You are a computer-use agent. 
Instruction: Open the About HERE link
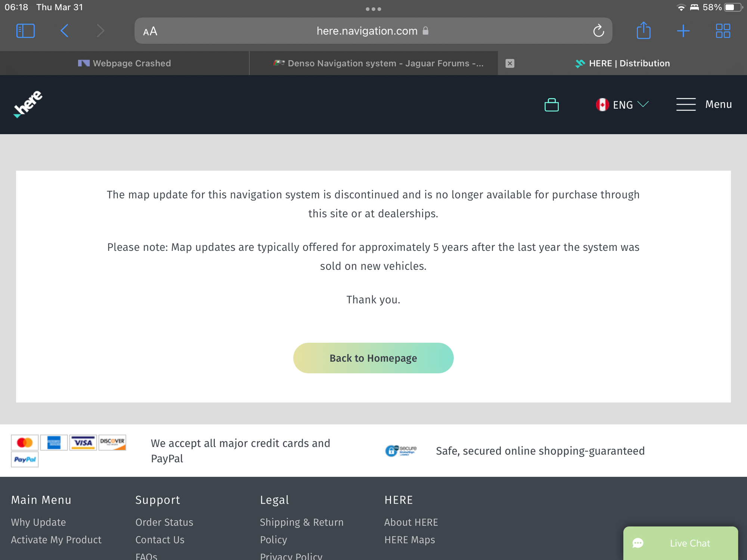411,522
